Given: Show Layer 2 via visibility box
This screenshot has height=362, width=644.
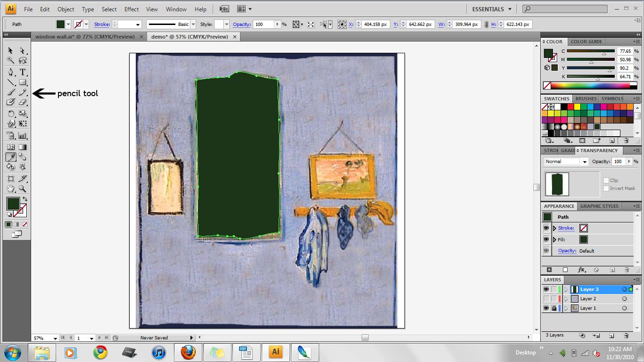Looking at the screenshot, I should coord(546,299).
